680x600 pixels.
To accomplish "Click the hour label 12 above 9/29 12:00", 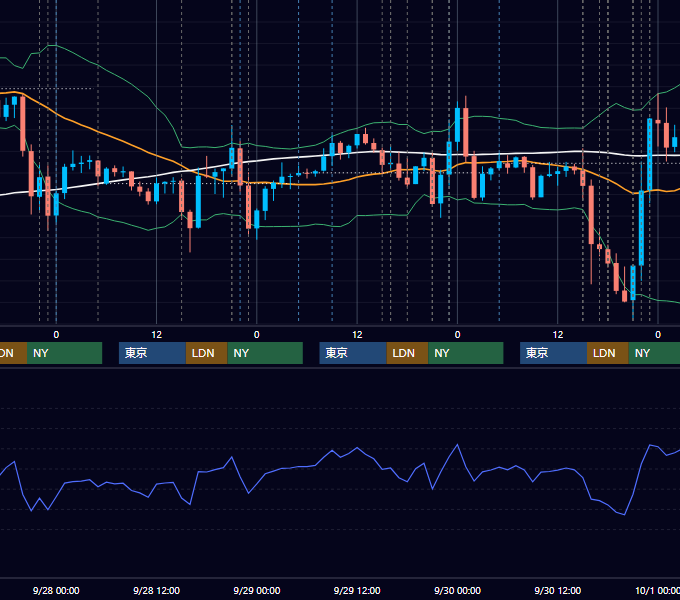I will coord(357,335).
